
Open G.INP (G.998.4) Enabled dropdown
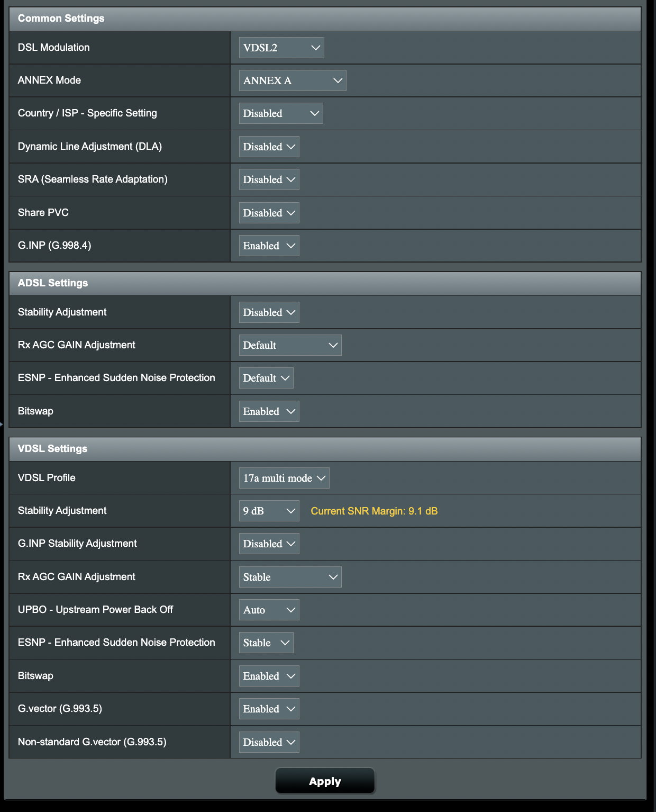(x=269, y=246)
